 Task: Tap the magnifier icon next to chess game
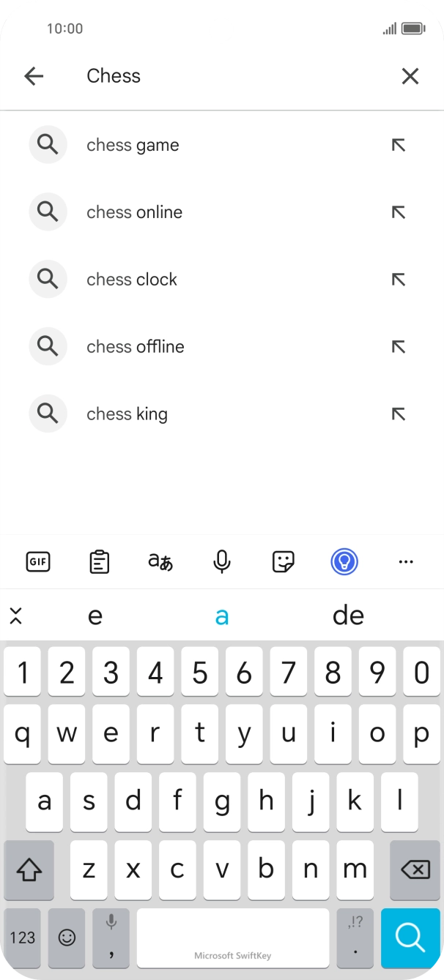click(x=48, y=144)
